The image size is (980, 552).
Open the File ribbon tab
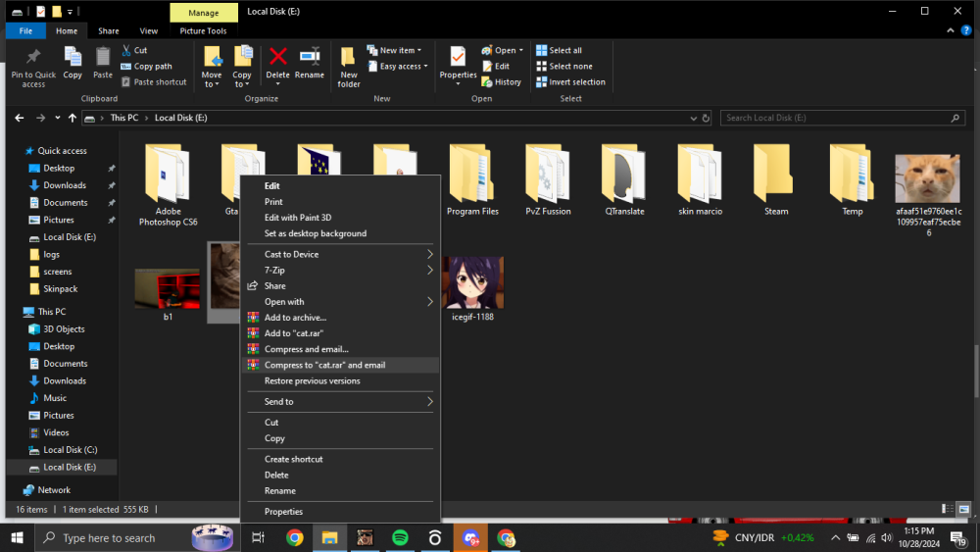(x=25, y=30)
